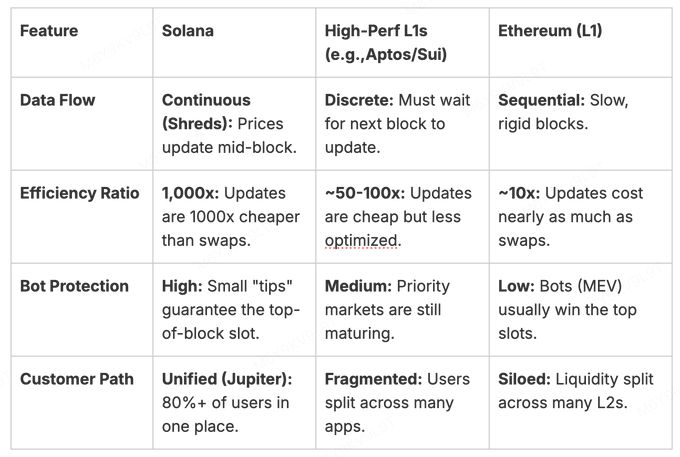Click the Bot Protection row label
This screenshot has height=457, width=680.
74,286
